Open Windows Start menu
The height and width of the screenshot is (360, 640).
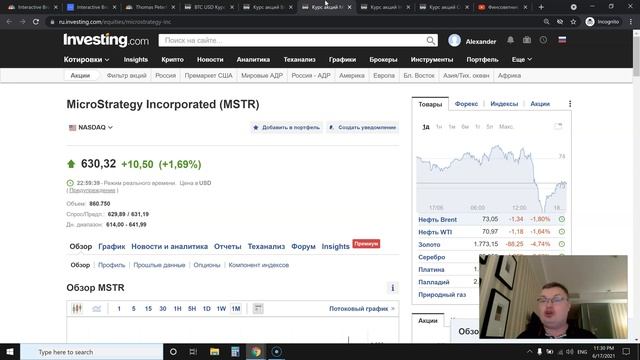10,351
